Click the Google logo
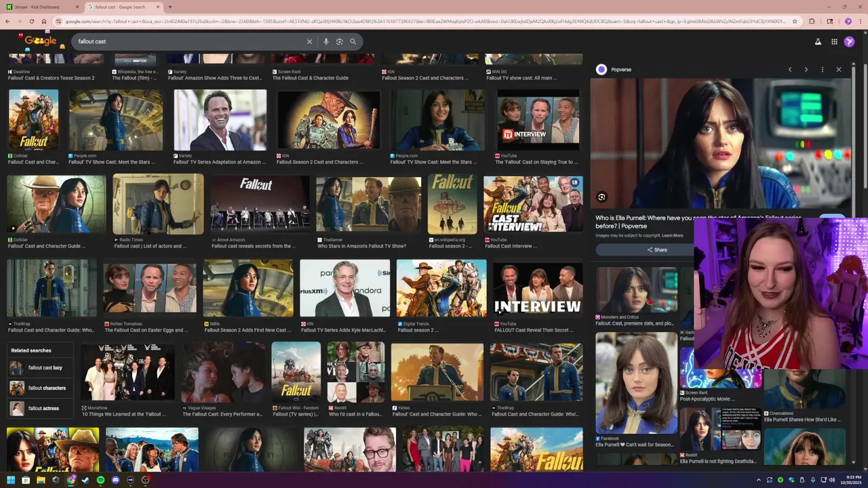868x488 pixels. [x=41, y=41]
